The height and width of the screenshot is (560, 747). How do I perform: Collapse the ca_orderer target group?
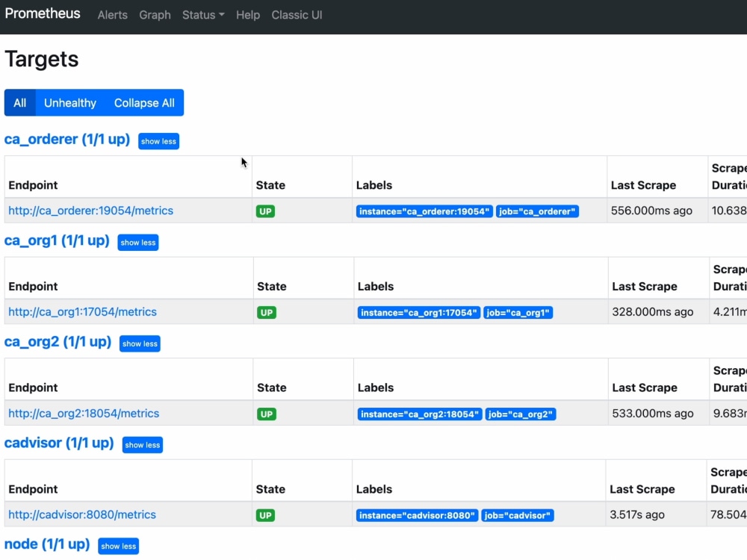coord(158,141)
